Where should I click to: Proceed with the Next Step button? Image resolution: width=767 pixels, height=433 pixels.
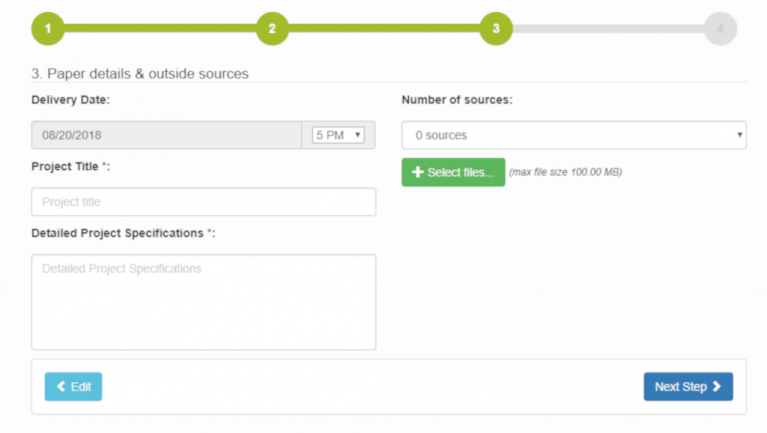click(687, 387)
